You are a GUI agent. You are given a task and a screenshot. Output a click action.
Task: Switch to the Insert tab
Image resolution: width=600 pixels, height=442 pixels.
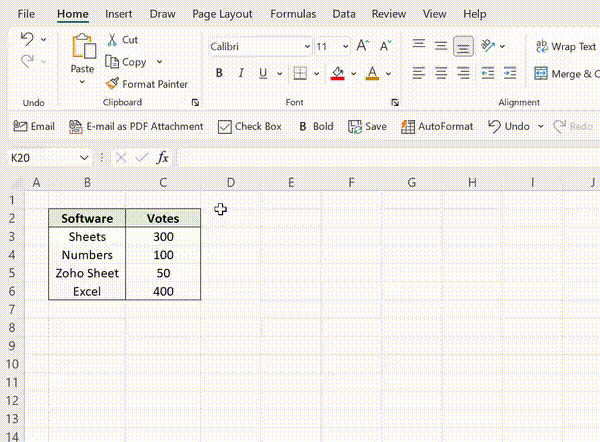[x=119, y=14]
